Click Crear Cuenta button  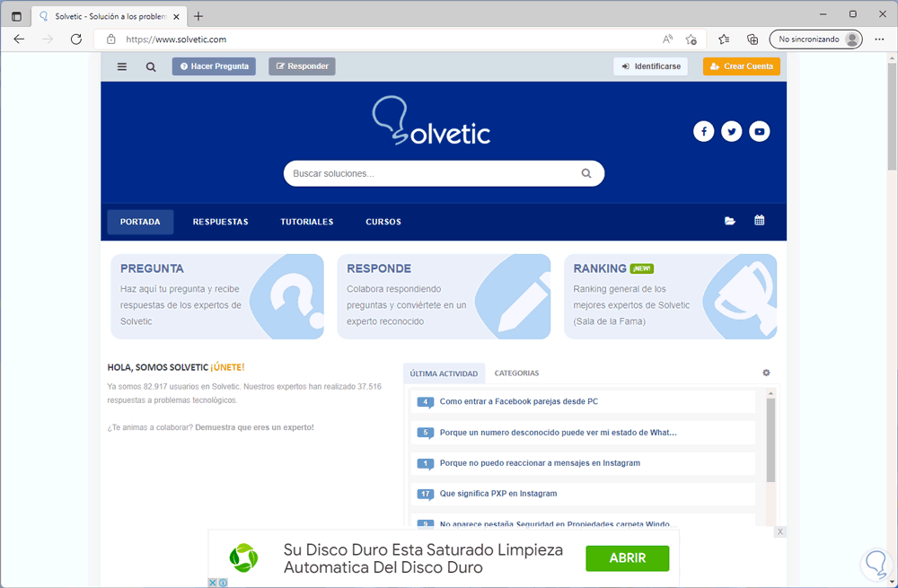point(742,66)
